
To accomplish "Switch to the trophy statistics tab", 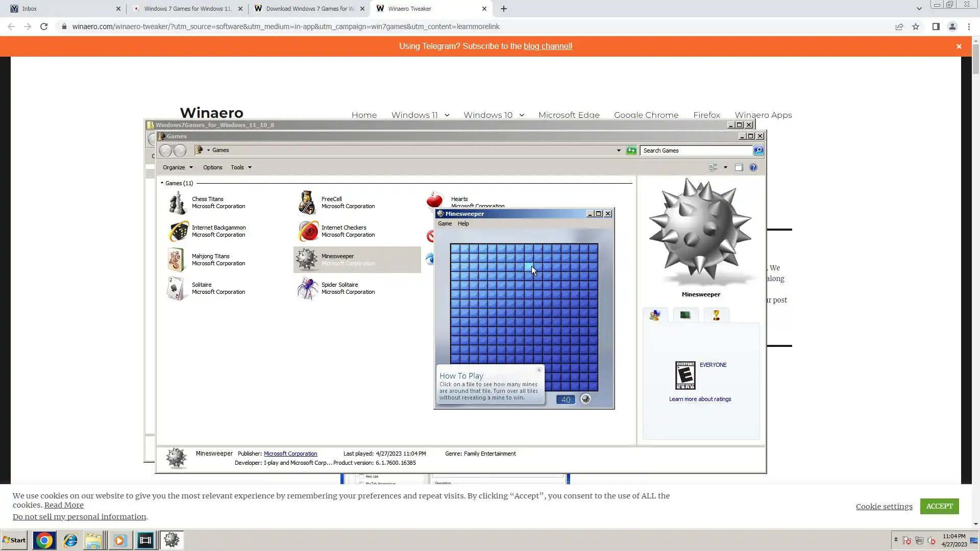I will tap(716, 315).
